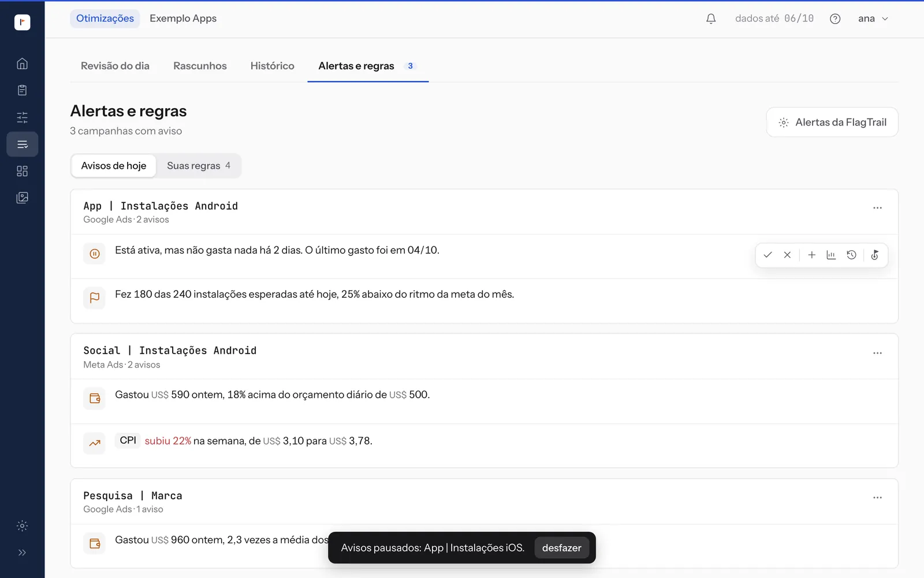This screenshot has width=924, height=578.
Task: Select the App | Instalações Android campaign title
Action: click(161, 206)
